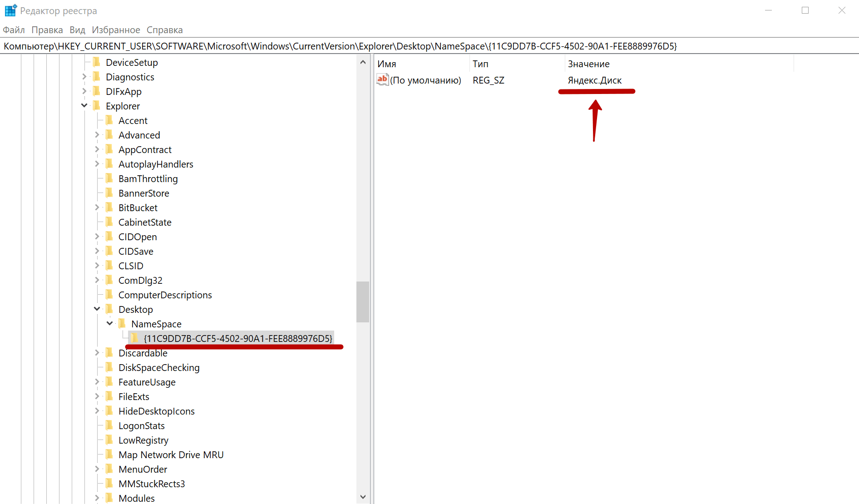Open the Справка menu

164,30
